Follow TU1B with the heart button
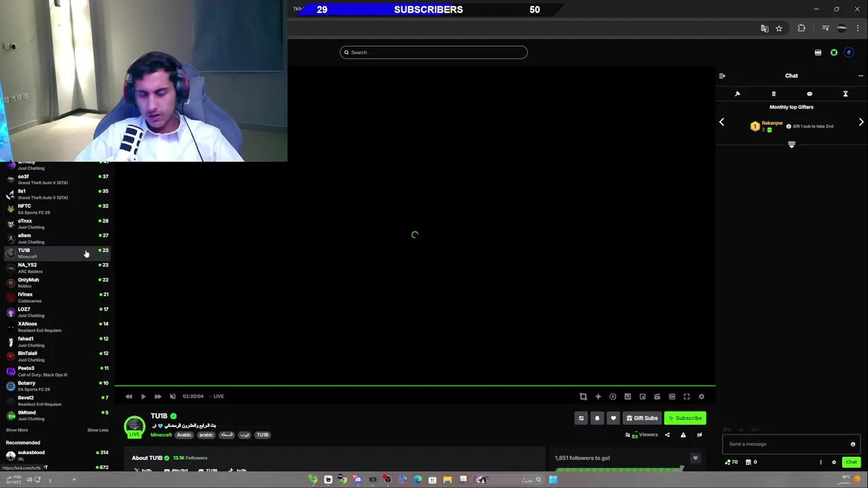Screen dimensions: 868x488 coord(613,418)
